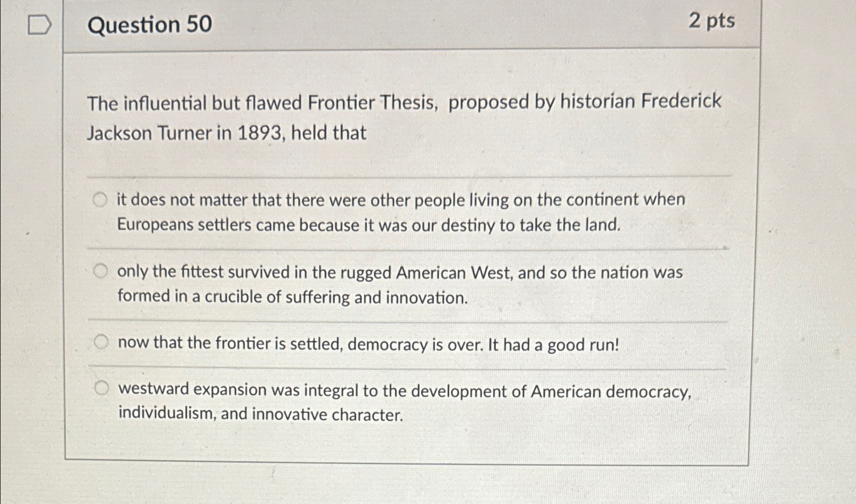Click the answer saying democracy had a good run
Viewport: 856px width, 504px height.
368,344
